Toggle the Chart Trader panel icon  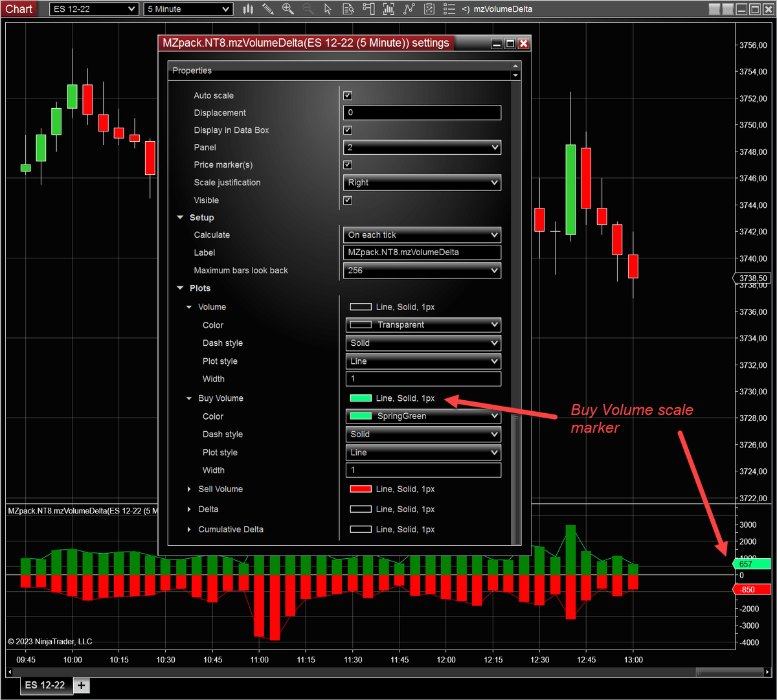pos(368,9)
